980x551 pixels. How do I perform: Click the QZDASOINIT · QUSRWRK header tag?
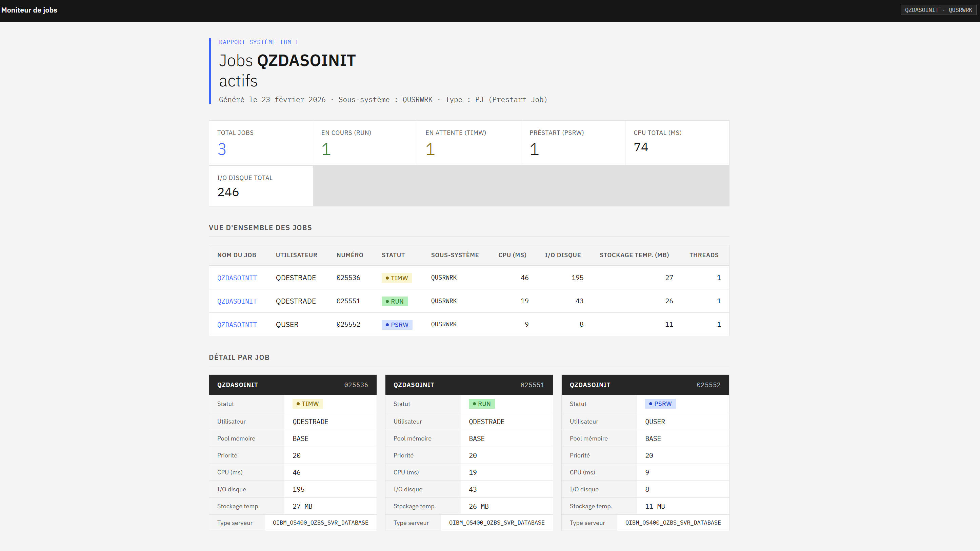click(x=938, y=10)
